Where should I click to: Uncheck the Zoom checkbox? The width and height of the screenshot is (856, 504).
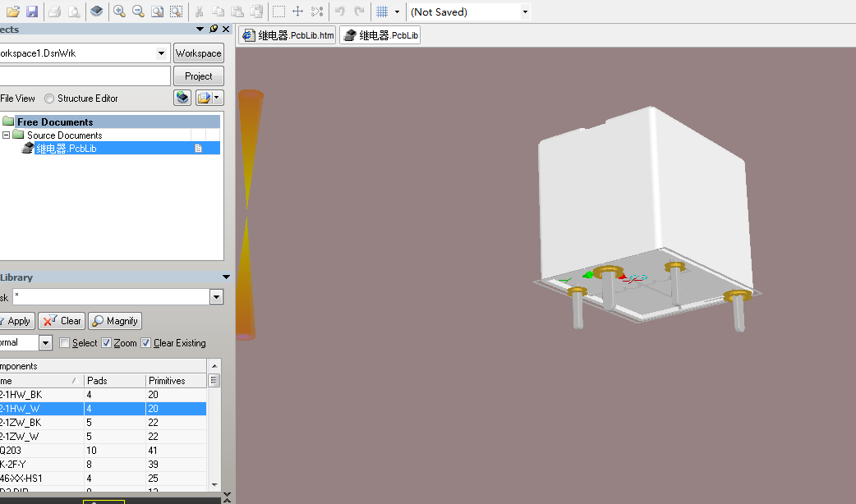tap(107, 343)
